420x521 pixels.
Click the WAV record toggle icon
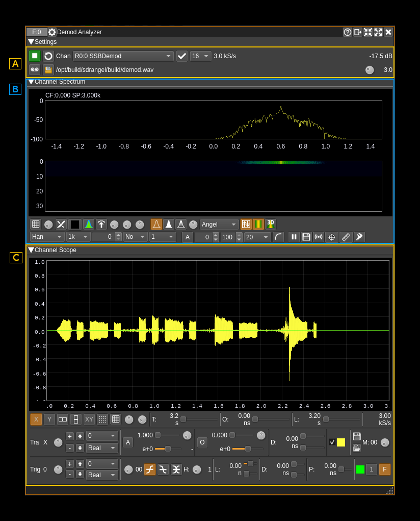pyautogui.click(x=35, y=70)
